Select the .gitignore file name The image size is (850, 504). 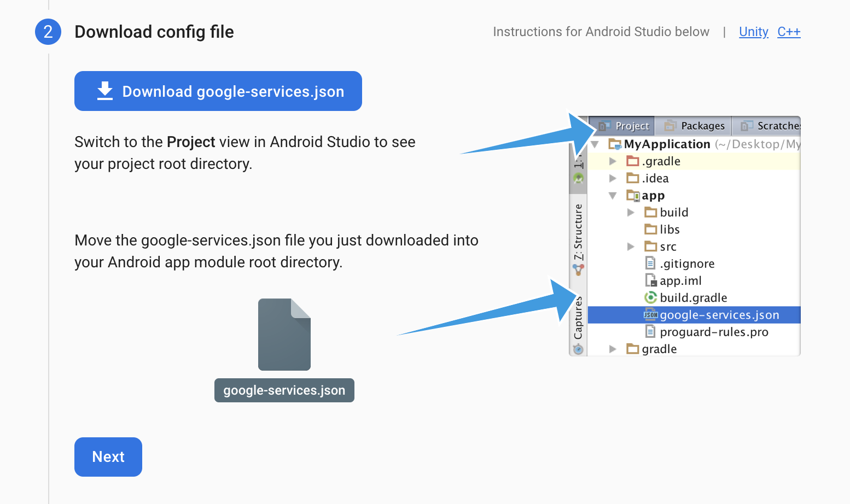click(x=687, y=264)
